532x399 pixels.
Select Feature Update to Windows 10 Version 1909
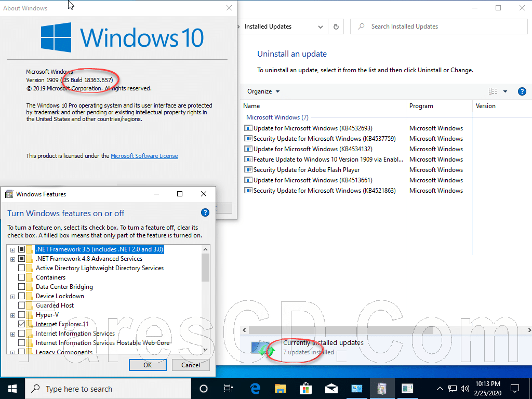coord(324,159)
